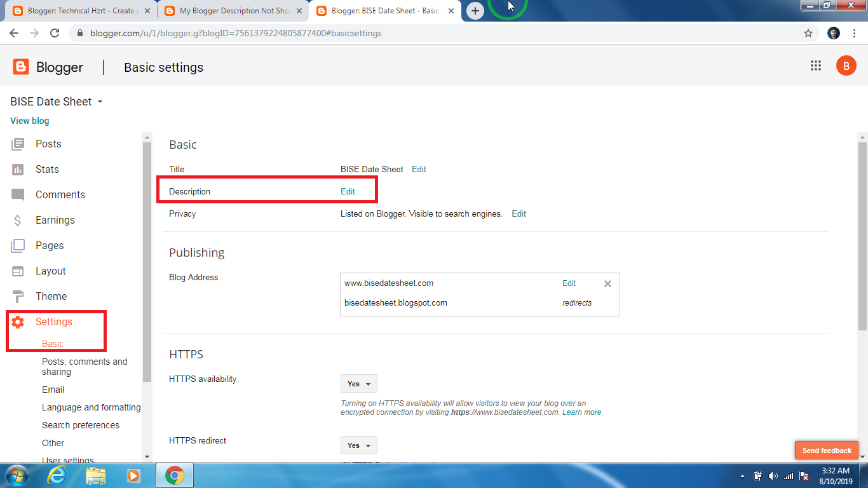Open the Stats bar chart icon
Screen dimensions: 868x488
coord(18,170)
